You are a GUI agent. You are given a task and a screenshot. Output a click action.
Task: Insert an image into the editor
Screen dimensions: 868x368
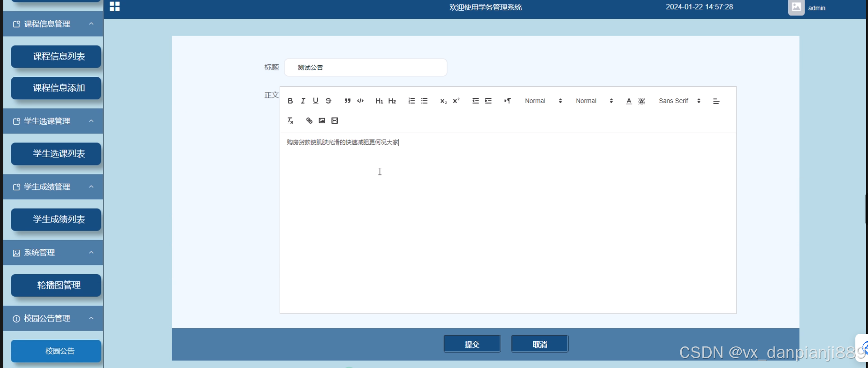[322, 120]
